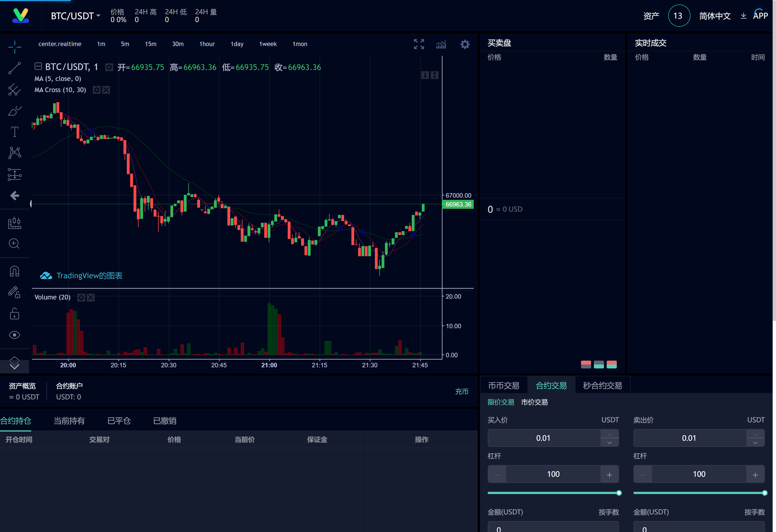This screenshot has width=776, height=532.
Task: Switch chart to 30m interval
Action: click(x=178, y=44)
